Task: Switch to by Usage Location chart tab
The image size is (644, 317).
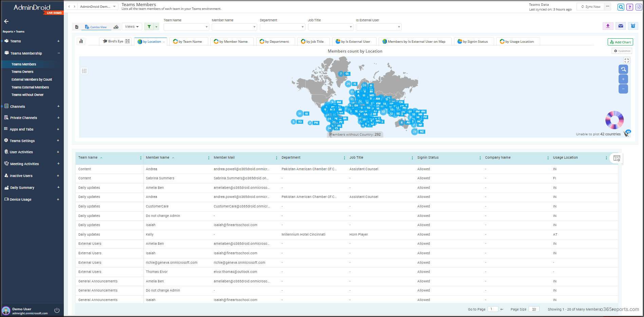Action: click(x=518, y=42)
